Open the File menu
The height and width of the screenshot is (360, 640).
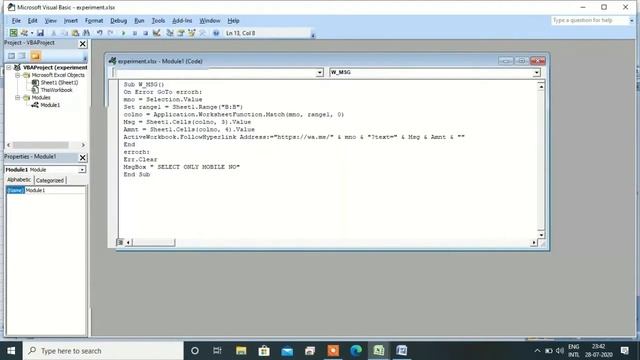coord(16,20)
